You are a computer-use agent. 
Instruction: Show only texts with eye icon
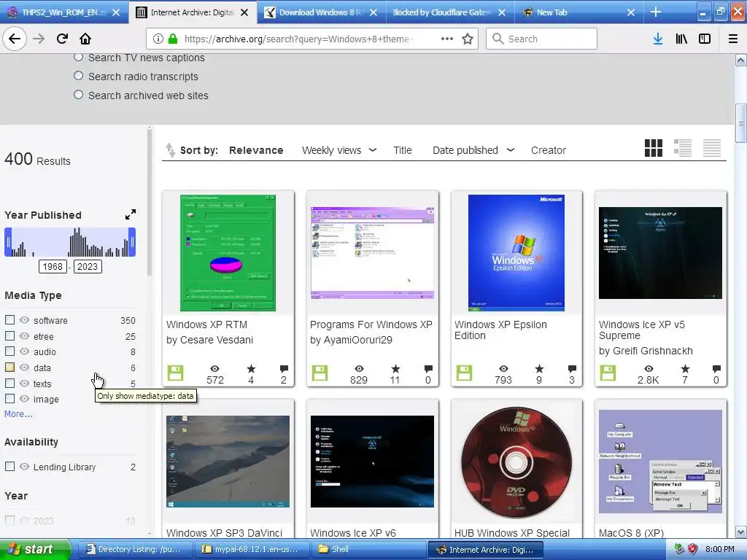pyautogui.click(x=24, y=383)
